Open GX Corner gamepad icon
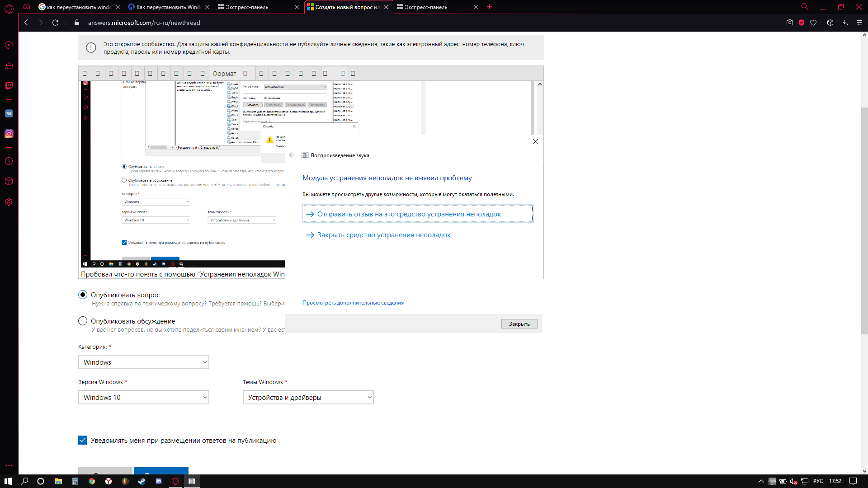Image resolution: width=868 pixels, height=488 pixels. [27, 7]
